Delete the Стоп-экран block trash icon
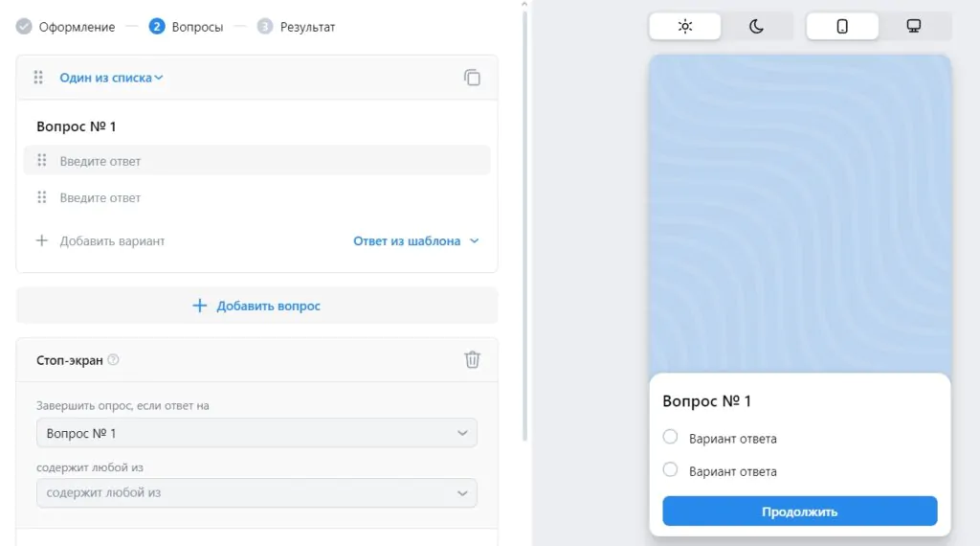This screenshot has height=546, width=980. (472, 359)
